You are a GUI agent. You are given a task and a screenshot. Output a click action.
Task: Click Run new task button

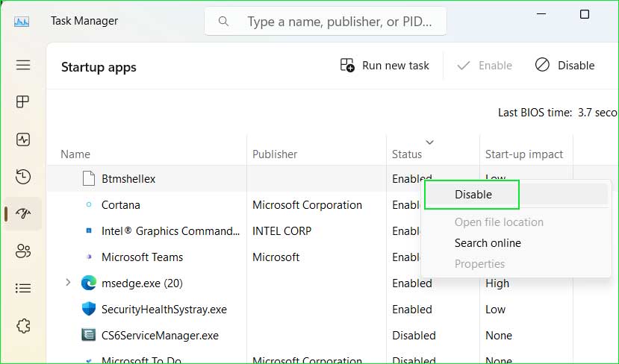tap(385, 65)
